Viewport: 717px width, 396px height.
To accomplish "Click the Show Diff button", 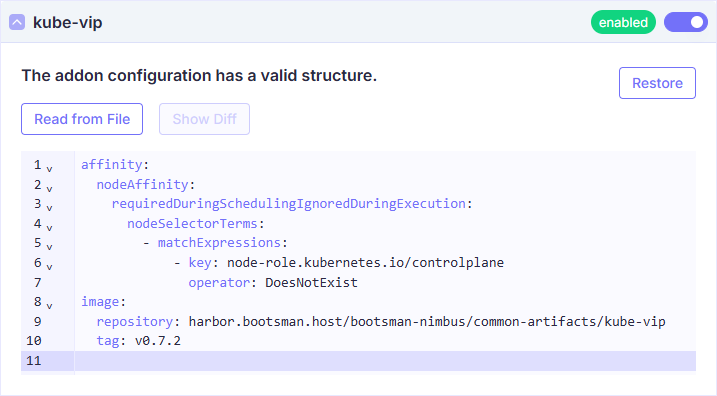I will 204,119.
